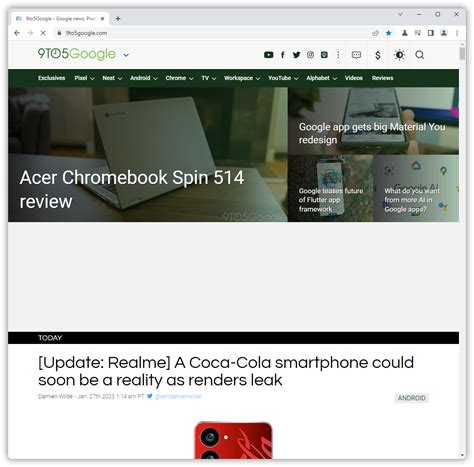The width and height of the screenshot is (474, 467).
Task: Click the red Coca-Cola phone thumbnail
Action: pyautogui.click(x=233, y=440)
